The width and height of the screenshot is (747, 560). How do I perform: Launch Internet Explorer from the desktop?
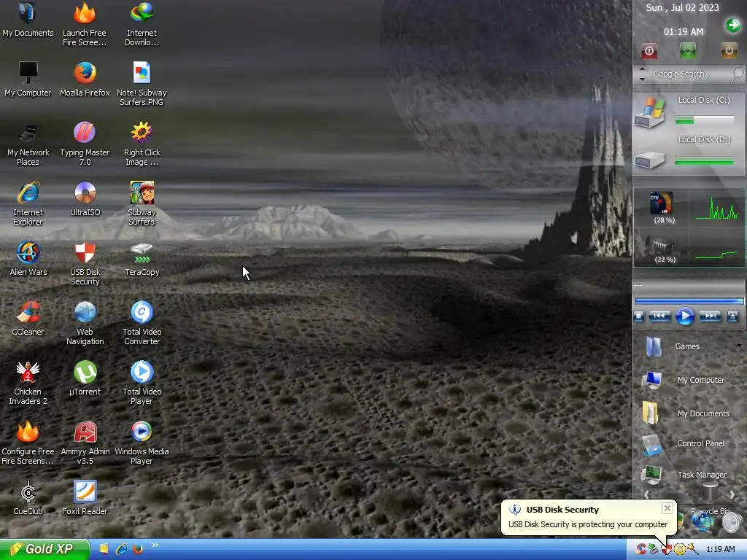[x=28, y=204]
